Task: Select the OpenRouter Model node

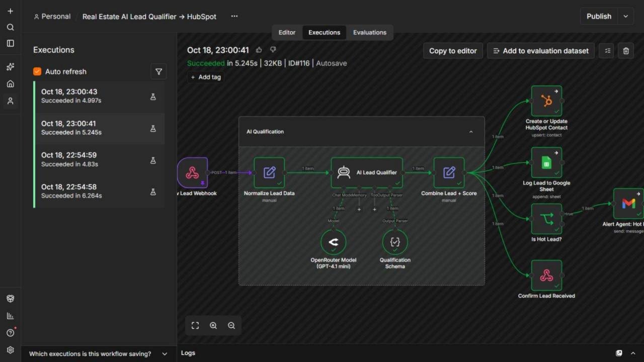Action: click(x=333, y=242)
